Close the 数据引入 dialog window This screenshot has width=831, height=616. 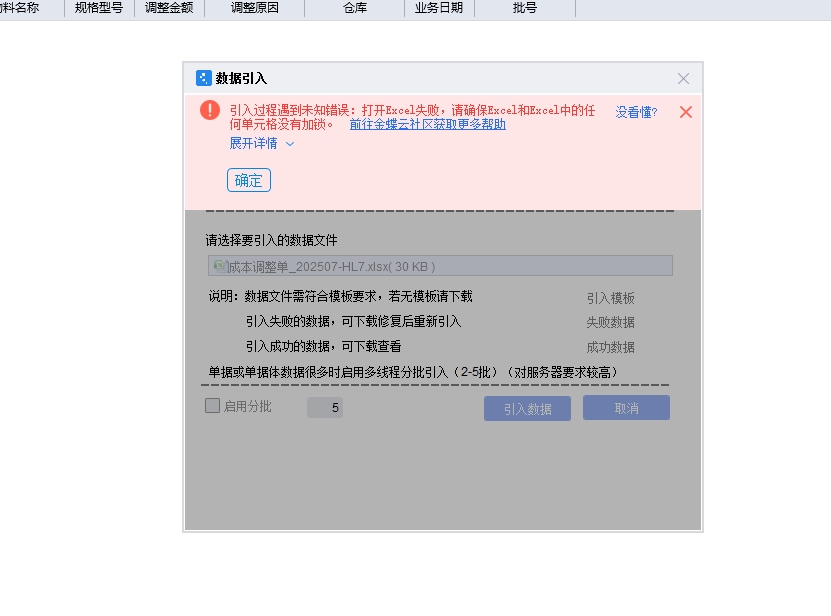click(x=683, y=78)
